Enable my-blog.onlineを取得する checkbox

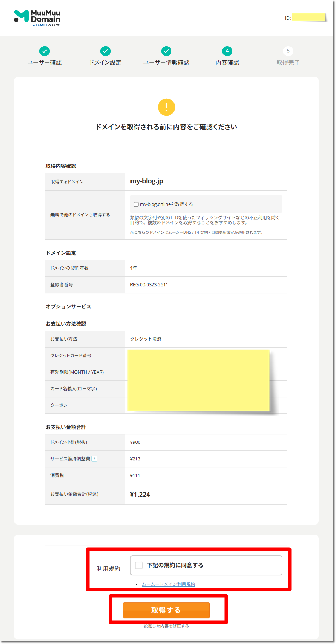pos(136,204)
